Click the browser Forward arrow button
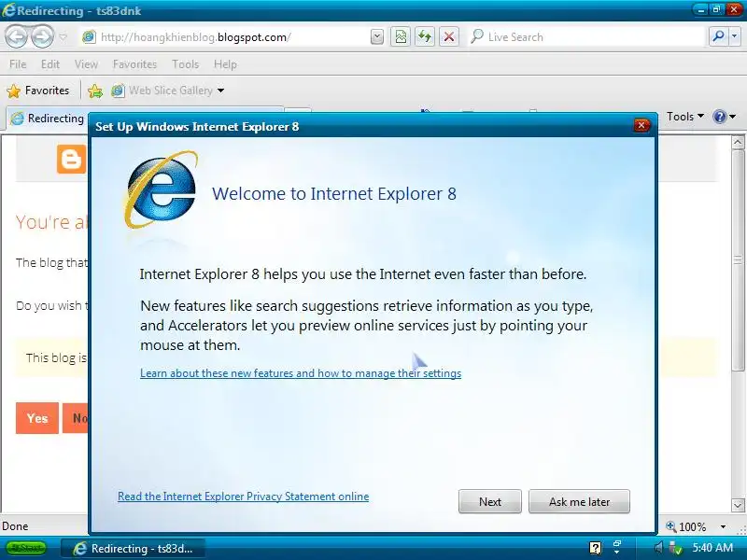The image size is (747, 560). [x=42, y=36]
